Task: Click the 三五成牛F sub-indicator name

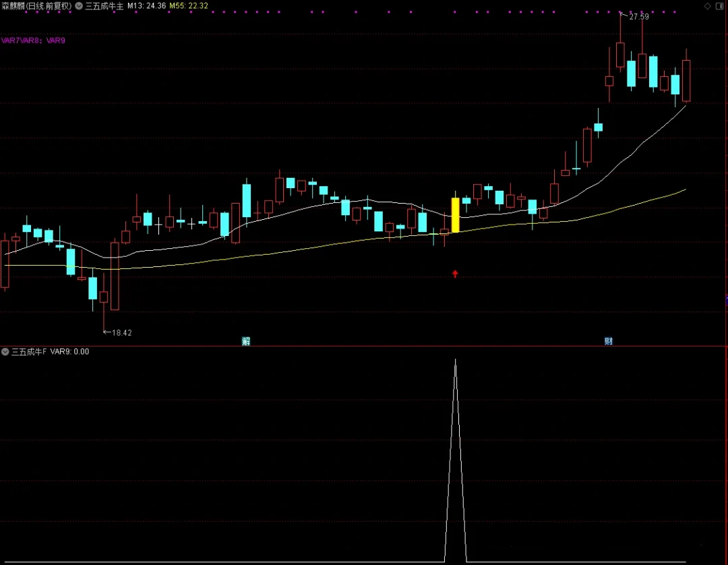Action: pos(29,352)
